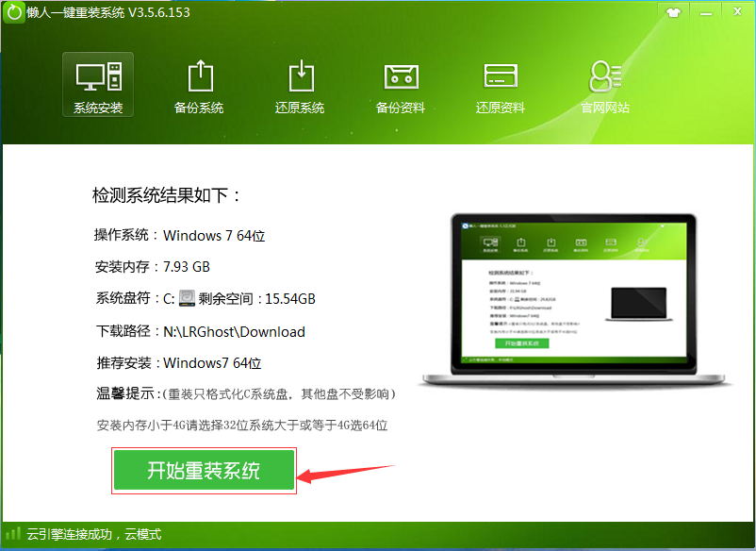Click the green signal bars in status bar
Viewport: 756px width, 551px height.
pyautogui.click(x=11, y=534)
